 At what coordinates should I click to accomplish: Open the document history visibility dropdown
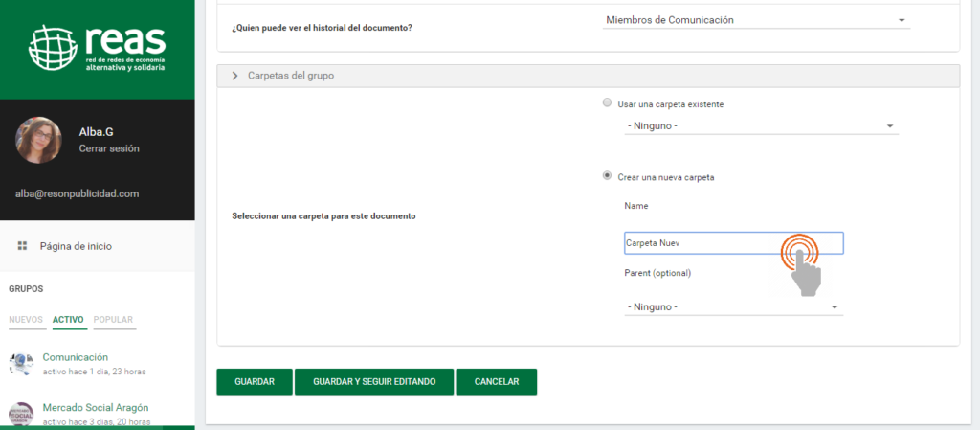(756, 20)
